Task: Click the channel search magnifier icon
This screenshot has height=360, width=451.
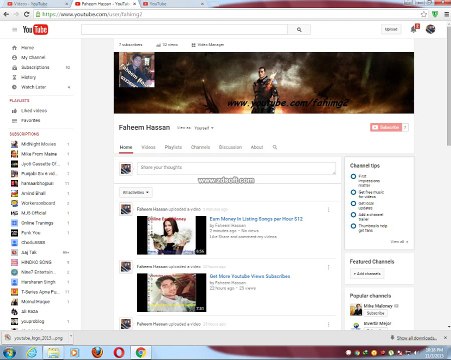Action: tap(275, 147)
